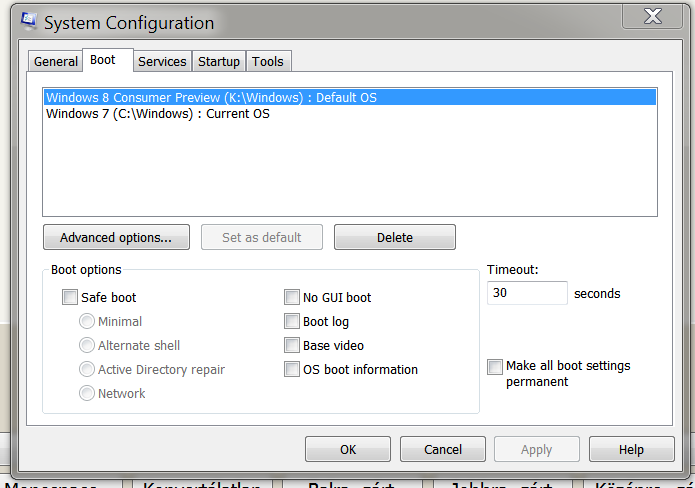Choose the Minimal safe boot option
Image resolution: width=695 pixels, height=488 pixels.
(87, 321)
